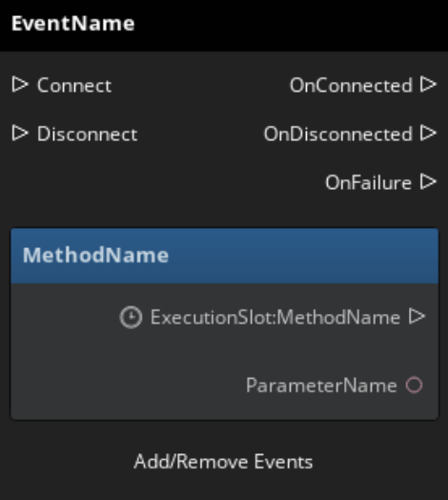Click the ParameterName label text
The image size is (448, 500).
[322, 385]
